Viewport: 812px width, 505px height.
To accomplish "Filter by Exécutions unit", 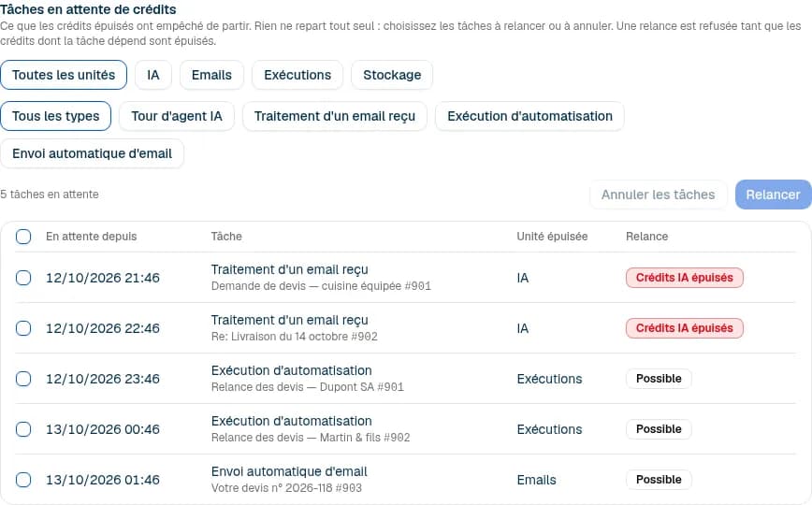I will coord(297,75).
